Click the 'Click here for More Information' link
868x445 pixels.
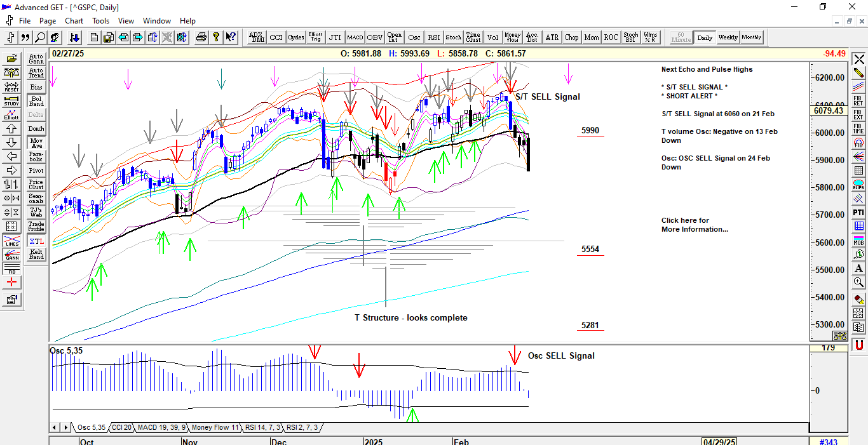click(694, 225)
